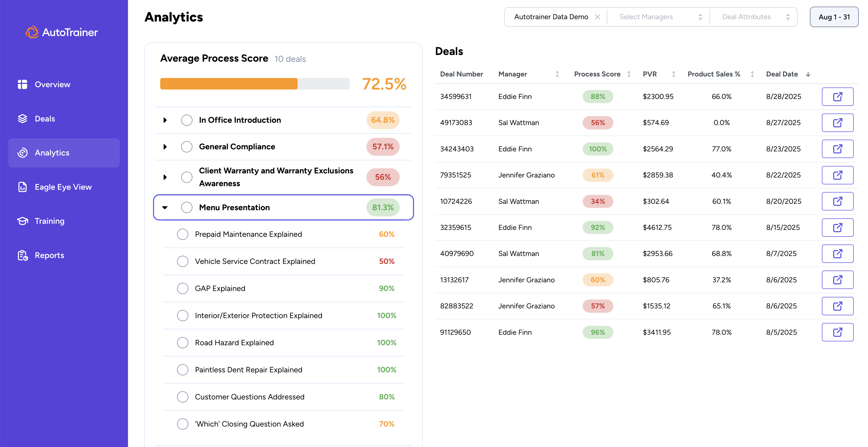Screen dimensions: 868x447
Task: Collapse the Menu Presentation section
Action: [x=165, y=207]
